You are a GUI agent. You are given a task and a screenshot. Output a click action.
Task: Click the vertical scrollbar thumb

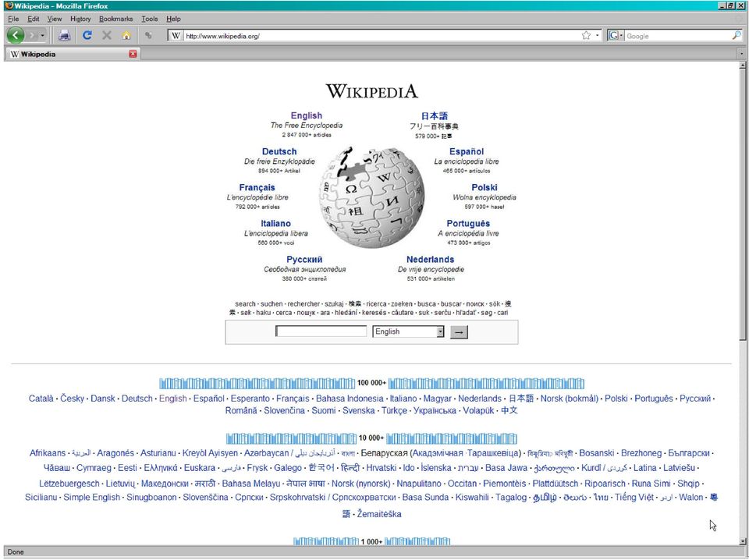click(742, 205)
